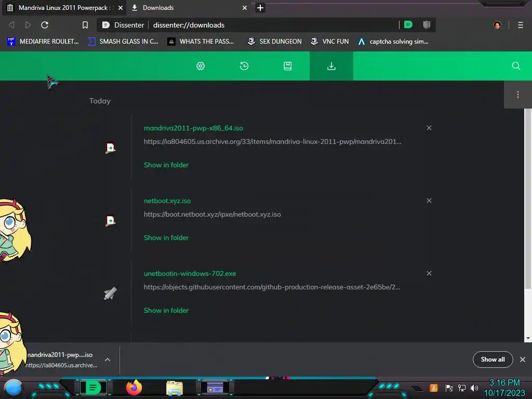Open WHATS THE PASS... bookmark

(201, 42)
